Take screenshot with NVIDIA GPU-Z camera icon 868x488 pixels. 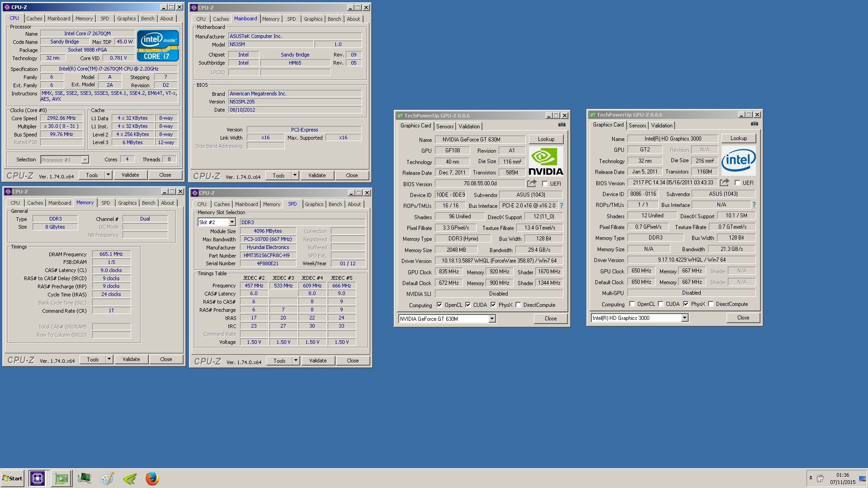[561, 125]
